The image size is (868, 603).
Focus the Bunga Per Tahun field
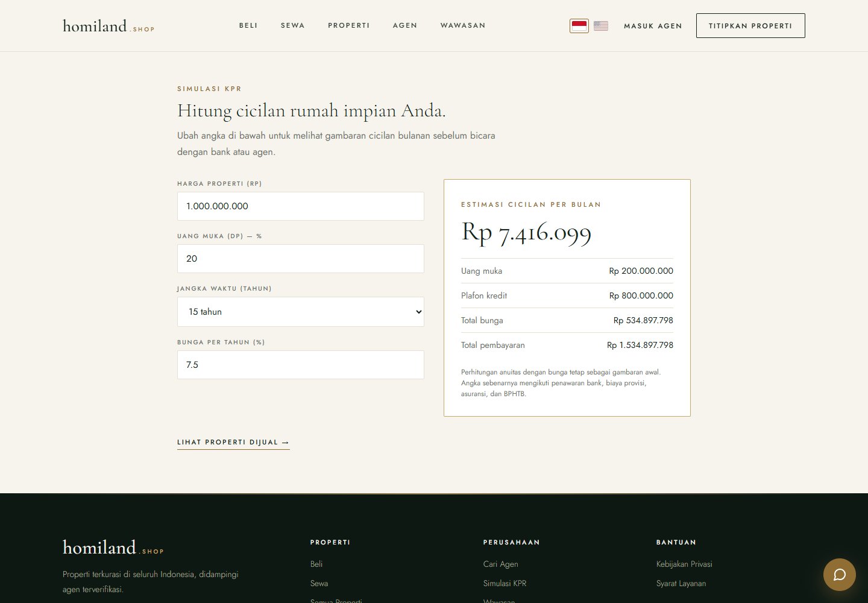point(301,365)
